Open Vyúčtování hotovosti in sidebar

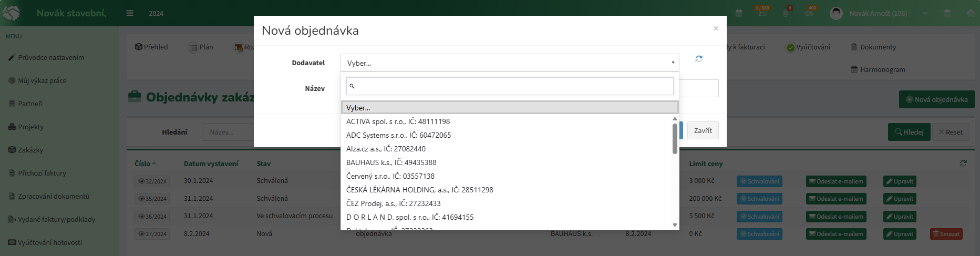click(50, 242)
